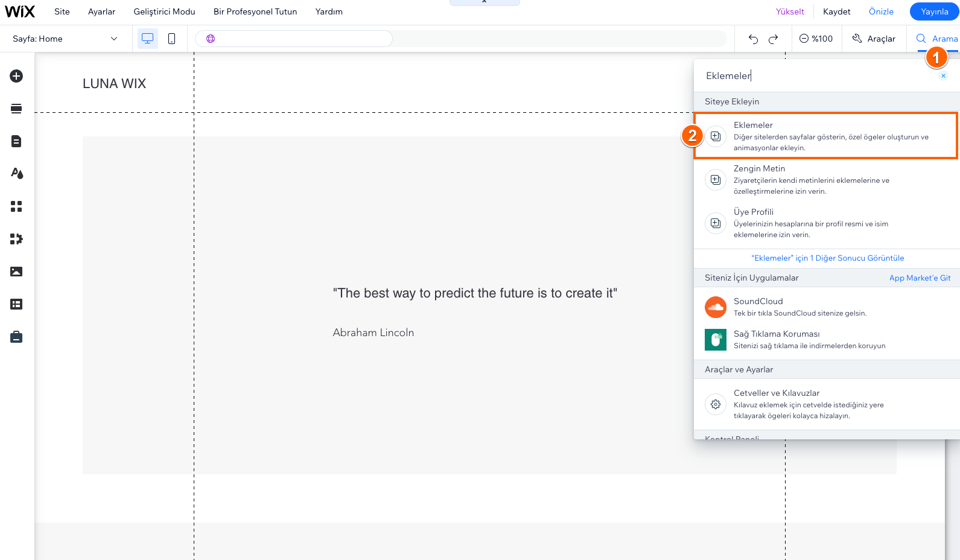Screen dimensions: 960x560
Task: Select Cetveller ve Kılavuzlar result title
Action: (x=777, y=393)
